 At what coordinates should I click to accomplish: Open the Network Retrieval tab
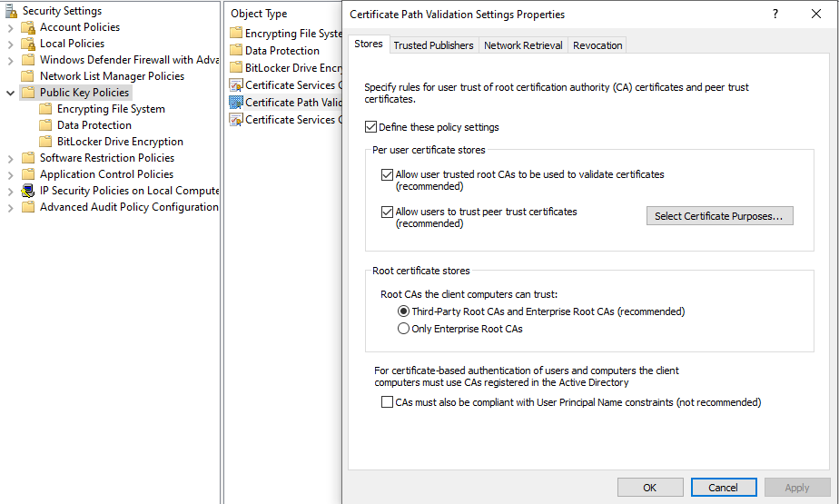(523, 45)
